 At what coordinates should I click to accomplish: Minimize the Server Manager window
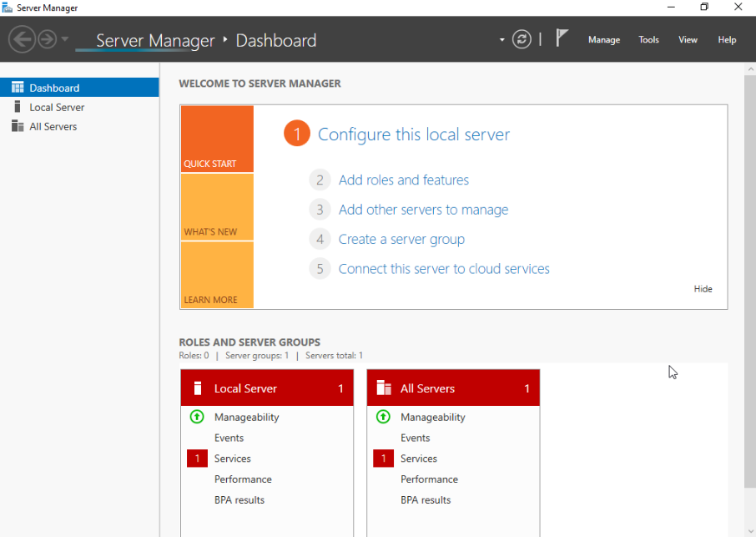point(671,8)
